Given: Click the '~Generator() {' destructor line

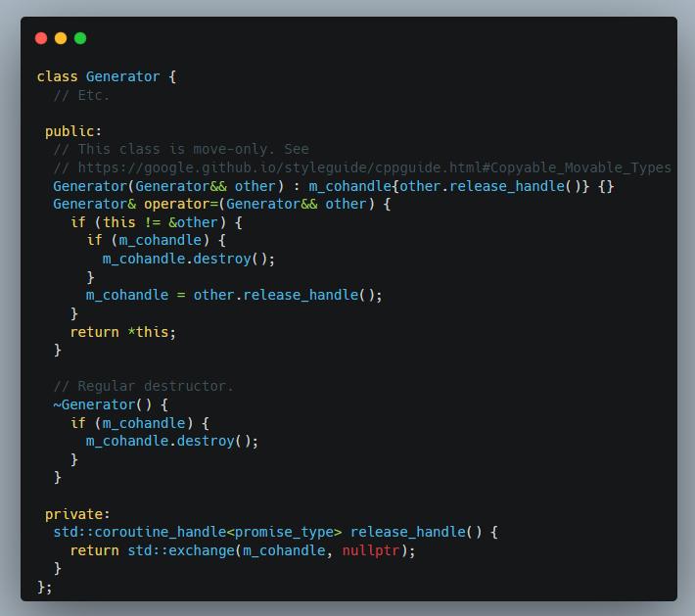Looking at the screenshot, I should [x=111, y=404].
